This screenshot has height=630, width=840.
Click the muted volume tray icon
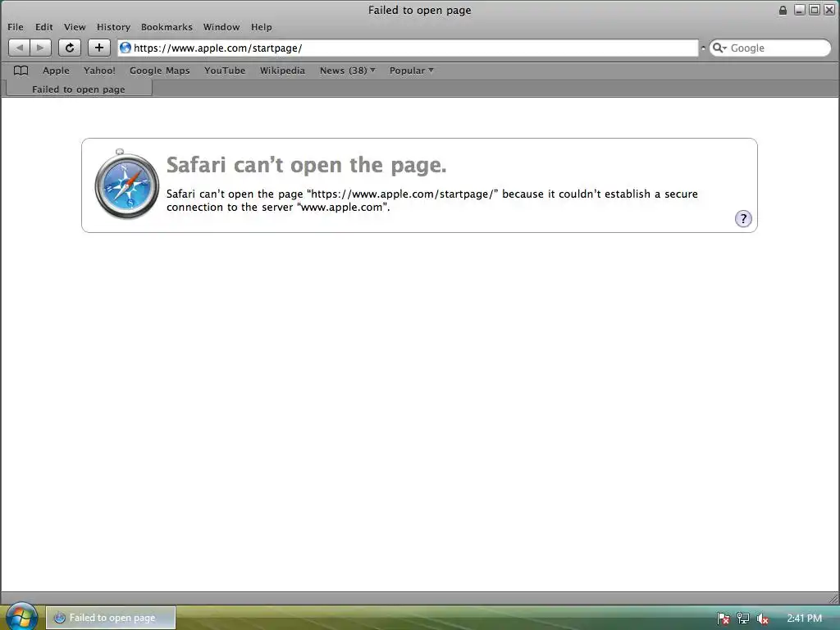[x=762, y=619]
